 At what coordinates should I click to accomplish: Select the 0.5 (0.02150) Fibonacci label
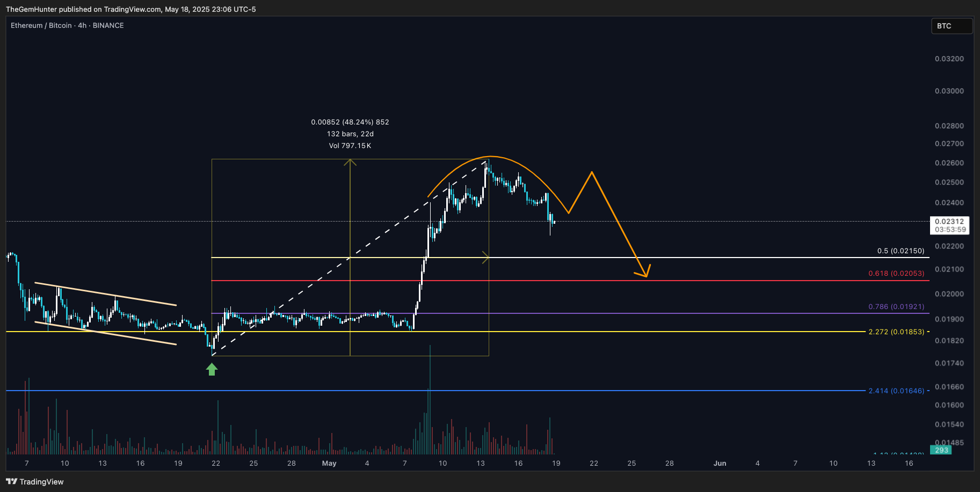point(901,251)
